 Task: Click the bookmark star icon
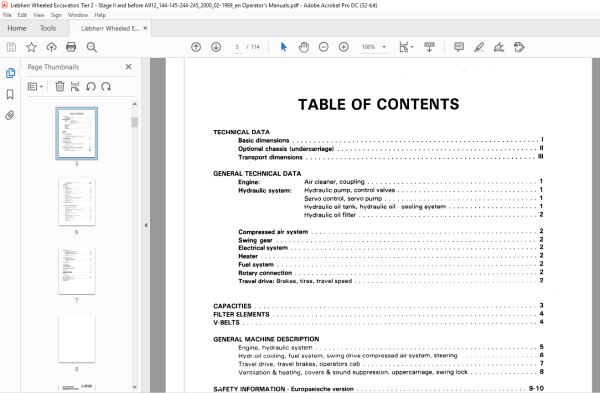[31, 47]
